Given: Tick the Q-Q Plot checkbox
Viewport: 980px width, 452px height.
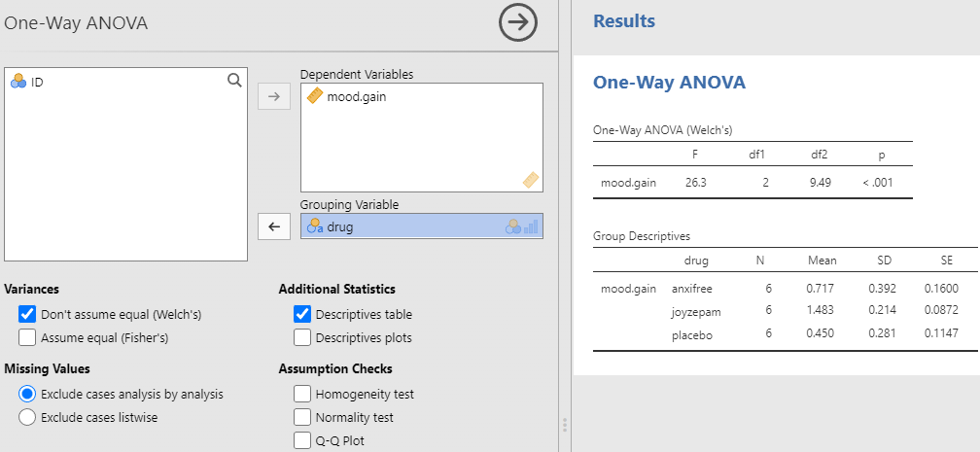Looking at the screenshot, I should tap(302, 440).
